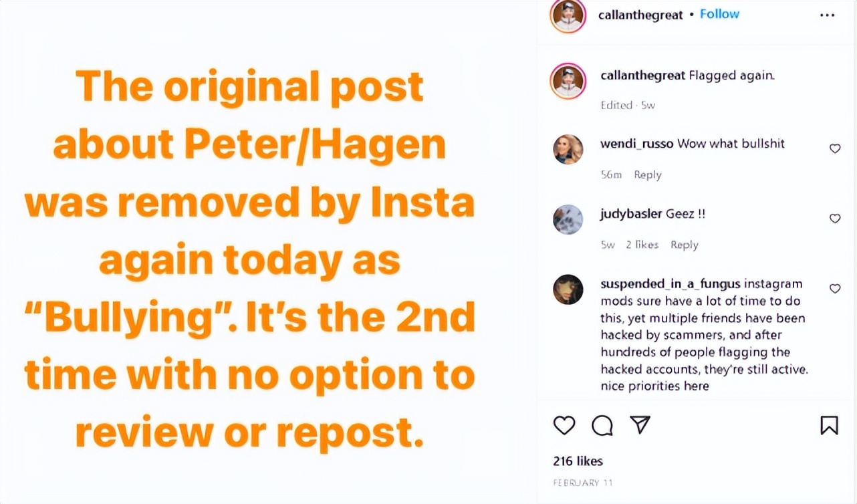Open callanthegreat's header profile picture
The image size is (857, 504).
[568, 15]
